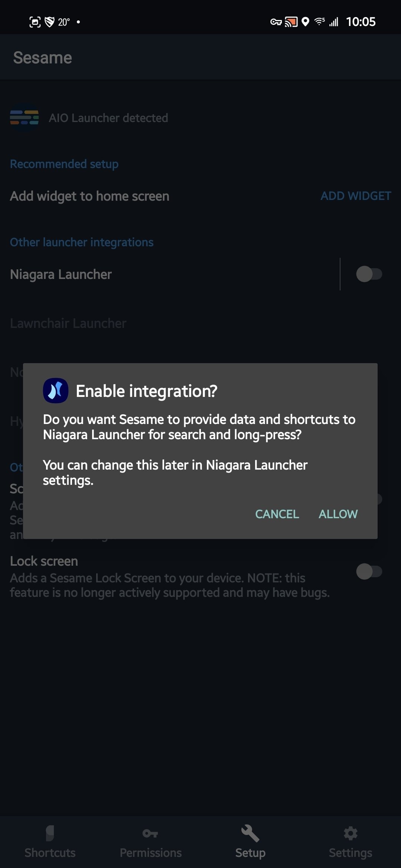
Task: Tap the VPN key status bar icon
Action: [276, 22]
